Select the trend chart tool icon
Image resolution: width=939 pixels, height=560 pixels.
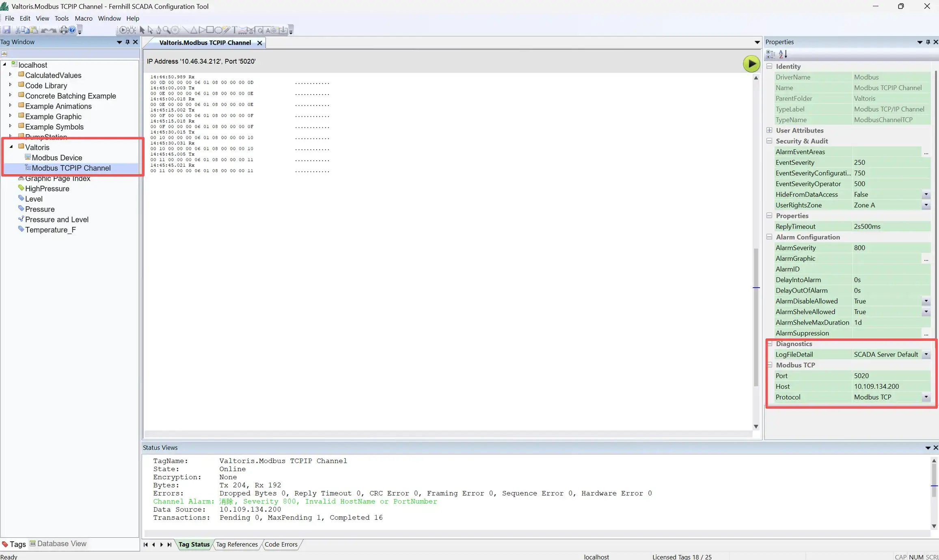(242, 30)
